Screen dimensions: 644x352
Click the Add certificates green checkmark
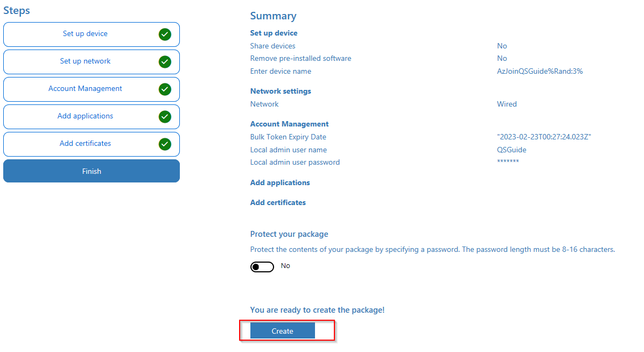(165, 144)
